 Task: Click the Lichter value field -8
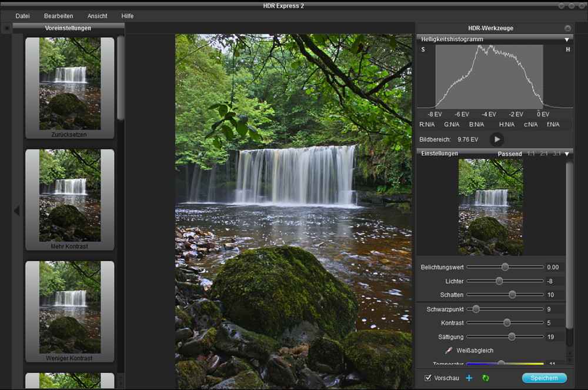pyautogui.click(x=555, y=281)
